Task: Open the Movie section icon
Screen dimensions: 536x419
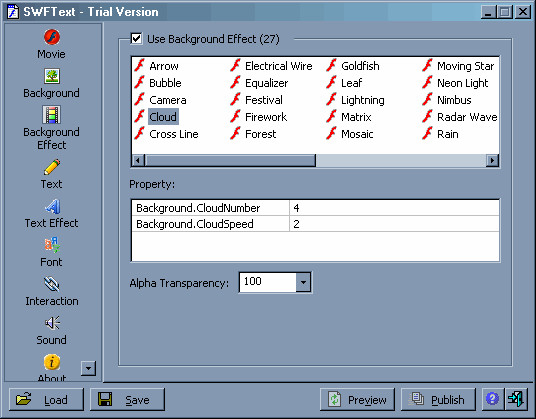Action: (52, 37)
